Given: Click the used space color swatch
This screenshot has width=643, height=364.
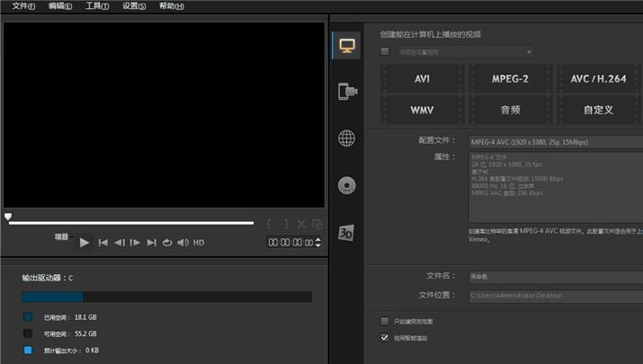Looking at the screenshot, I should tap(28, 317).
